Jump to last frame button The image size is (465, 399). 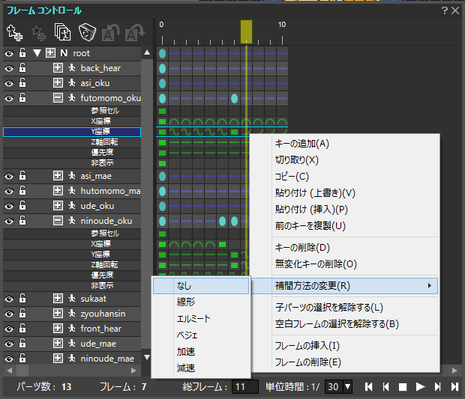coord(454,387)
